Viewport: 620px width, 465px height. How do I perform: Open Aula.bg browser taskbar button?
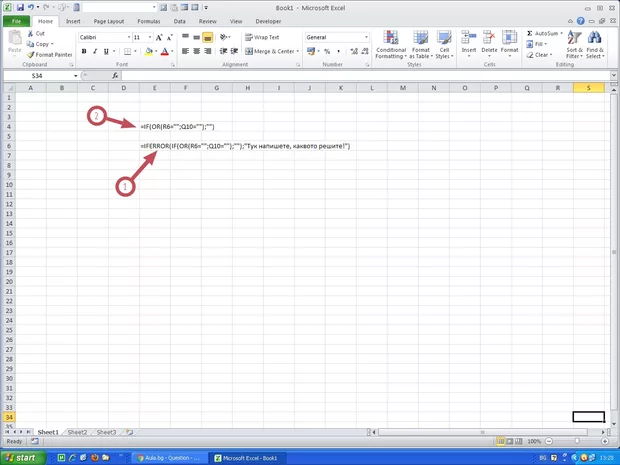coord(169,458)
